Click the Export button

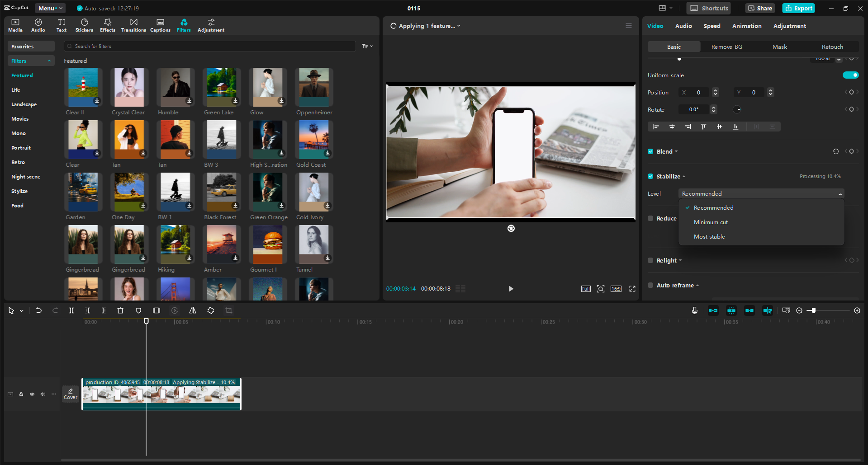pyautogui.click(x=799, y=8)
